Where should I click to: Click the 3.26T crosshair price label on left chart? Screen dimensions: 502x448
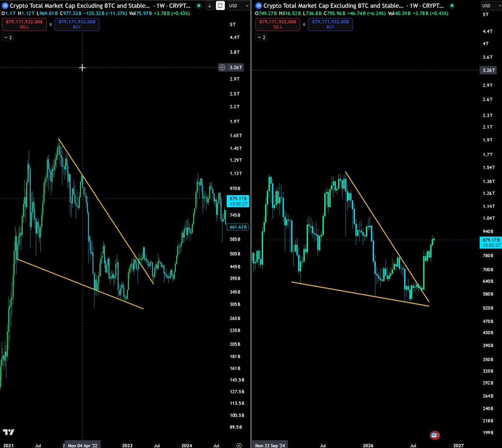point(236,67)
